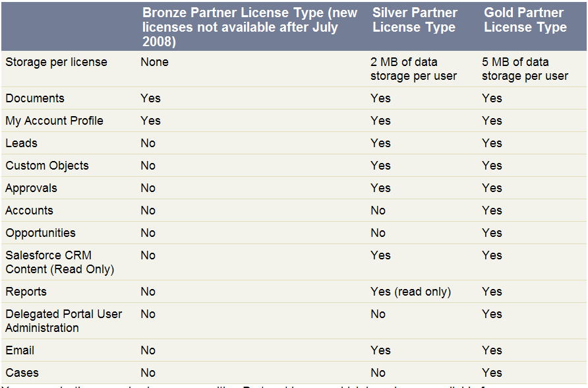Select the My Account Profile label

[x=54, y=121]
